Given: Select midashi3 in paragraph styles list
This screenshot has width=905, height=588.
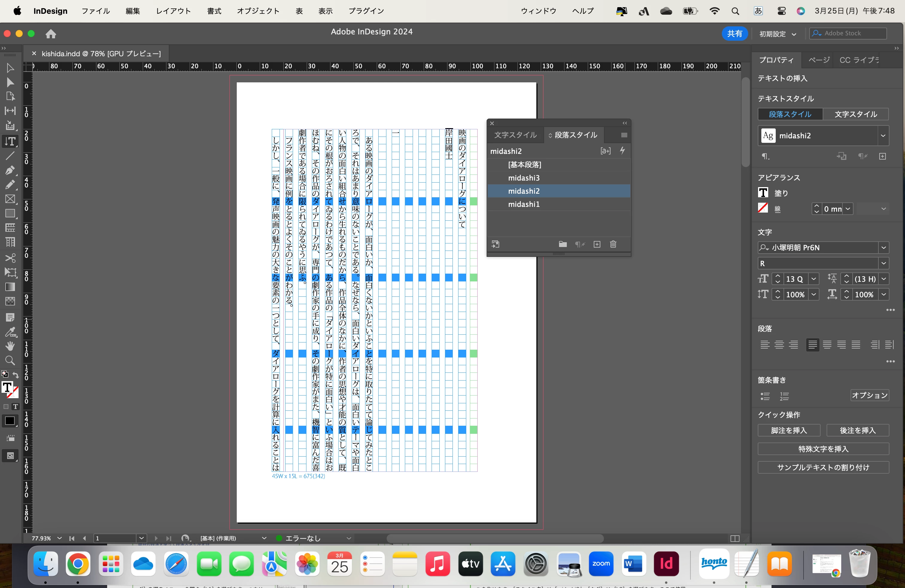Looking at the screenshot, I should pos(524,178).
